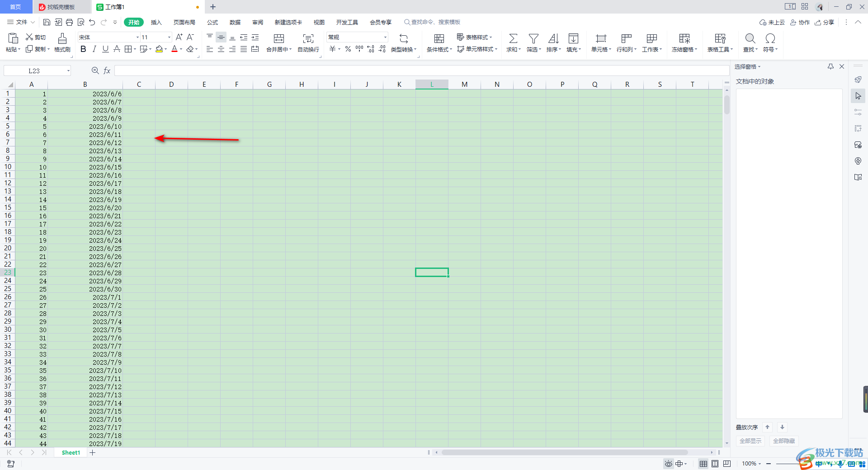Image resolution: width=868 pixels, height=470 pixels.
Task: Click the 全部显示 button in selection pane
Action: (750, 441)
